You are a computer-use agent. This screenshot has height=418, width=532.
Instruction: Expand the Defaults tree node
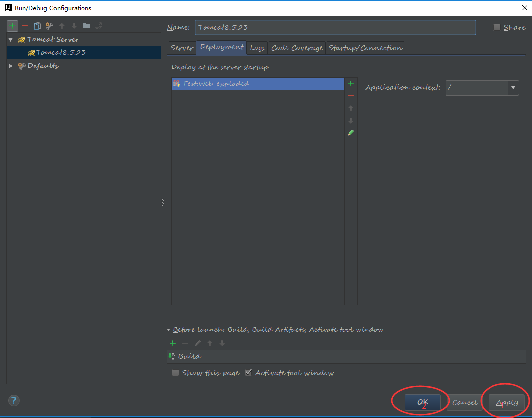11,66
